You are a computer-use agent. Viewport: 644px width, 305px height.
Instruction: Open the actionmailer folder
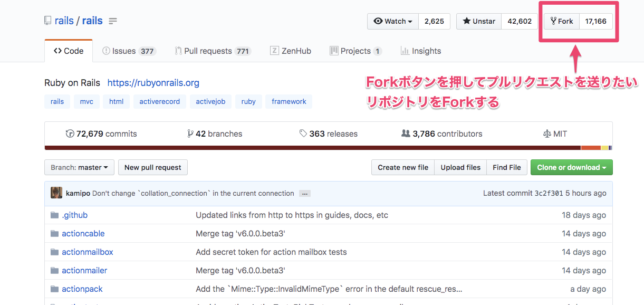(84, 271)
